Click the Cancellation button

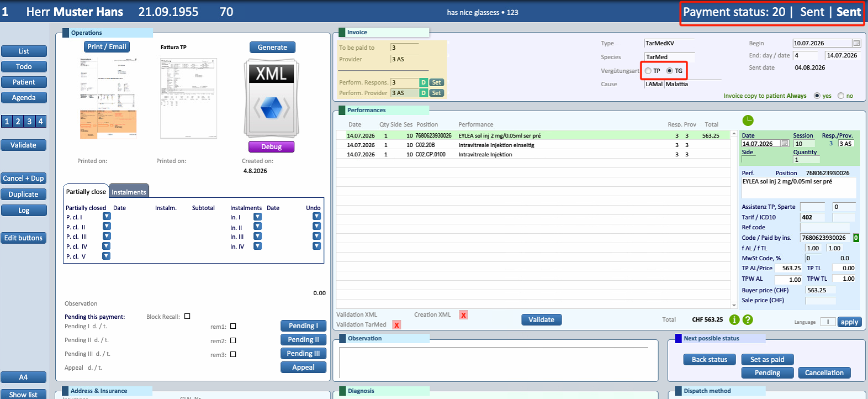tap(824, 373)
